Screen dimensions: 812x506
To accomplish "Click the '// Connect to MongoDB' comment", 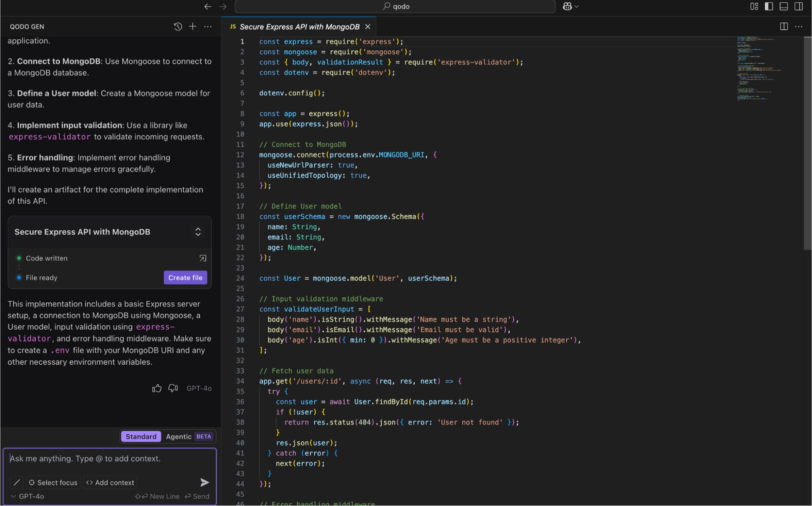I will 302,144.
